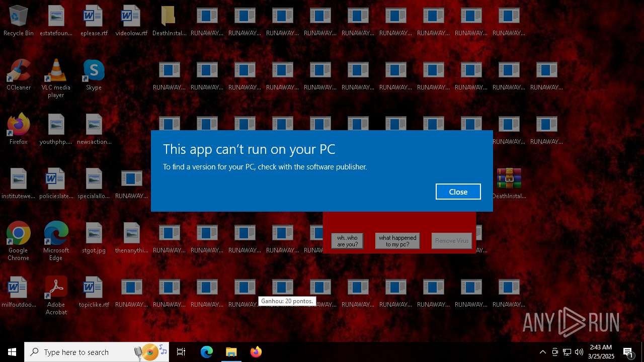This screenshot has width=644, height=362.
Task: Open the network status tray icon
Action: click(567, 352)
